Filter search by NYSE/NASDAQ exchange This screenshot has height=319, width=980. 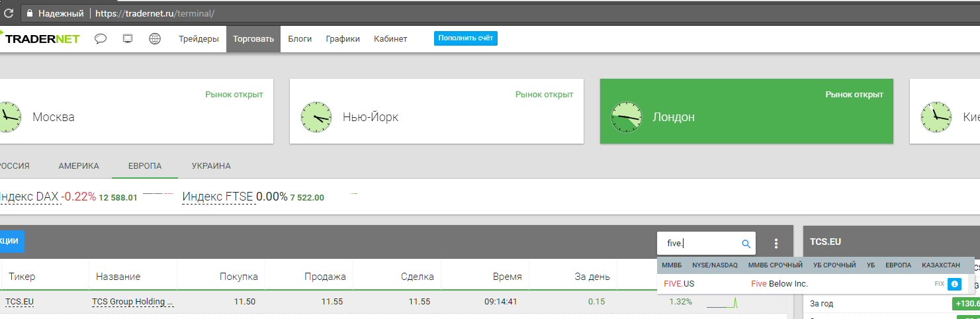tap(715, 265)
